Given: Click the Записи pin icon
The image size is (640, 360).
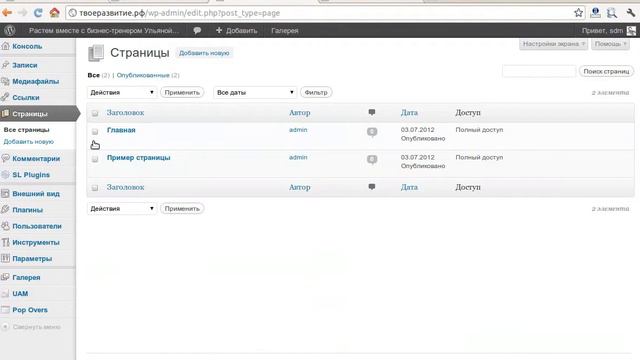Looking at the screenshot, I should (5, 65).
